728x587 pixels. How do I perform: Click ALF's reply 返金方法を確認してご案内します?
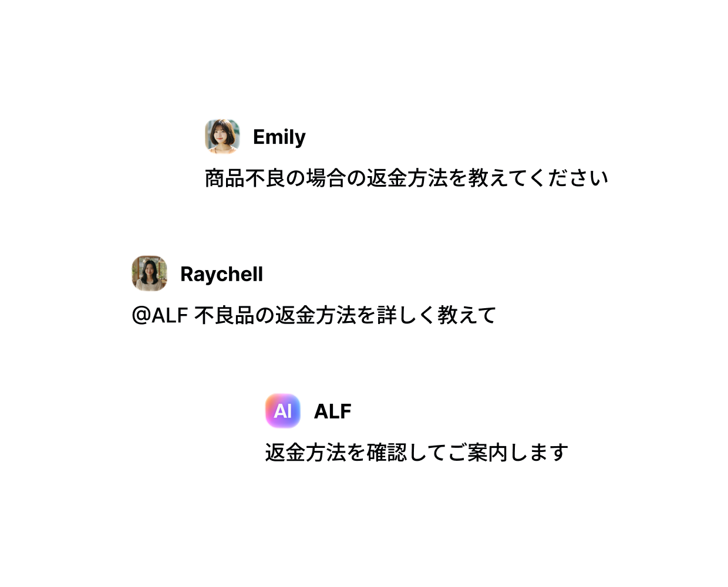pyautogui.click(x=417, y=453)
